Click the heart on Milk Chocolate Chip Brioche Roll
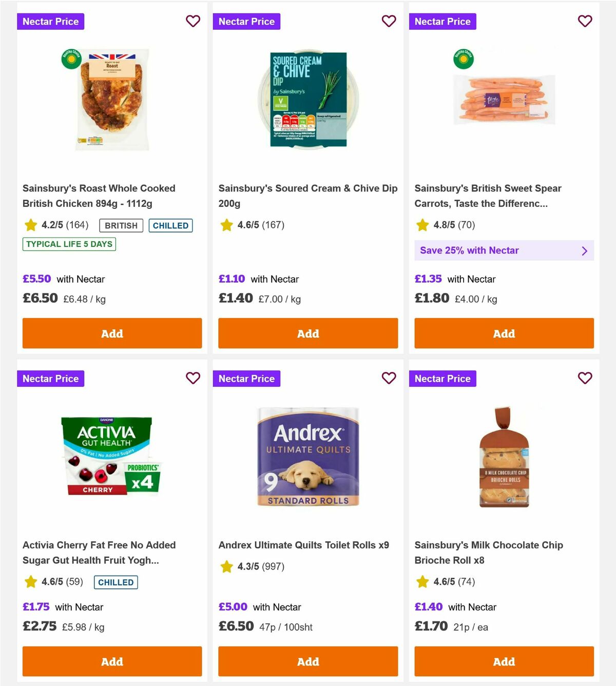This screenshot has height=686, width=616. pos(585,378)
